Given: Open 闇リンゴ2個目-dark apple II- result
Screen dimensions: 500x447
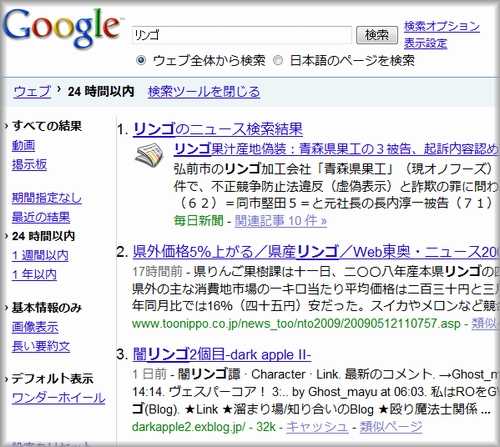Looking at the screenshot, I should pyautogui.click(x=222, y=355).
